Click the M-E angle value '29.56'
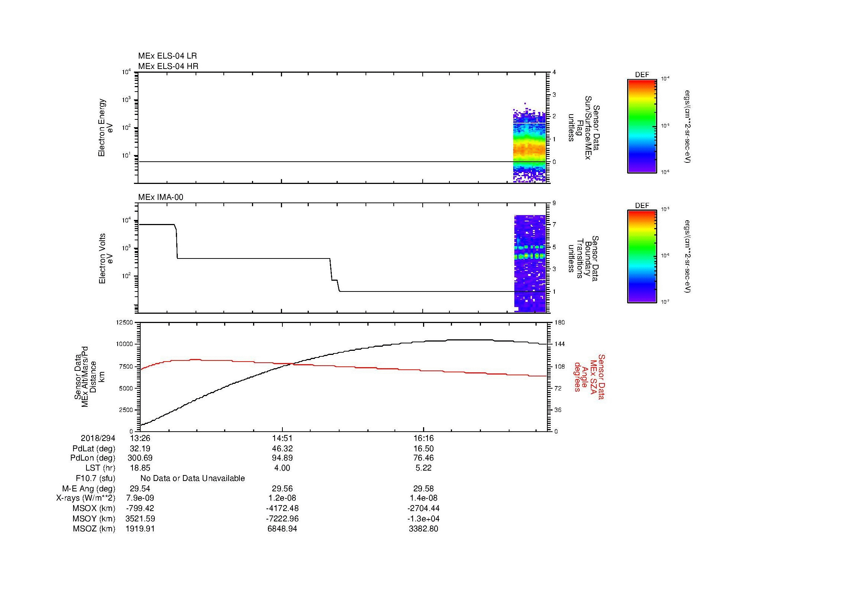The image size is (868, 613). (282, 488)
